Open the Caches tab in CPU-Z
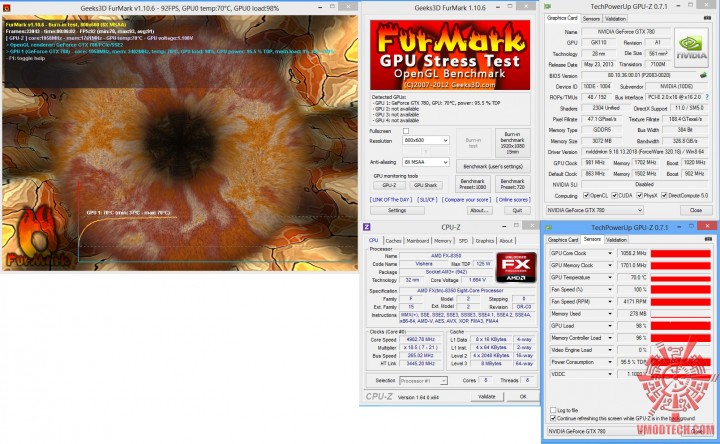This screenshot has width=720, height=444. (x=394, y=241)
